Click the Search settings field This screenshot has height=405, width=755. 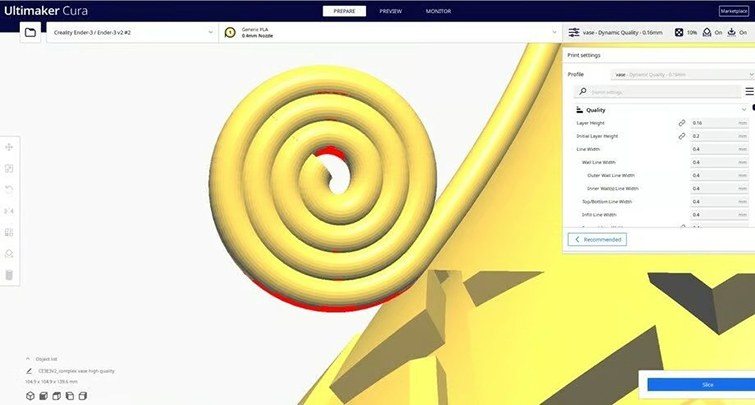pos(657,91)
